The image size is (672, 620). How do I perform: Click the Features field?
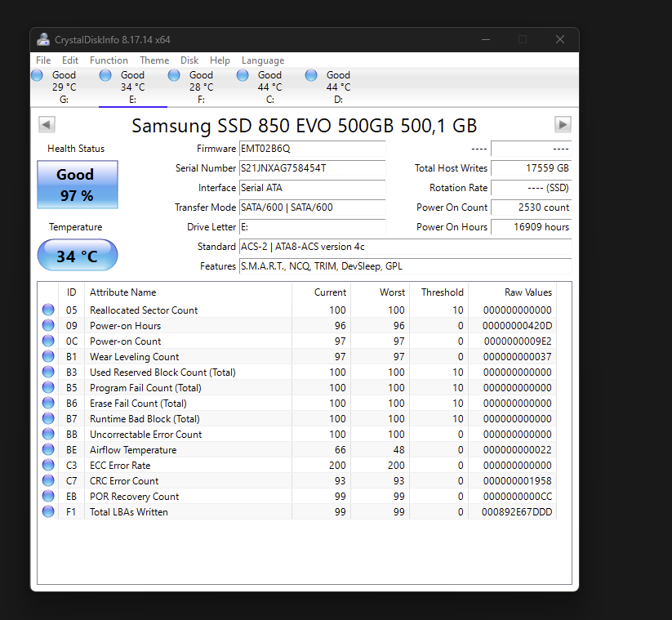click(406, 266)
